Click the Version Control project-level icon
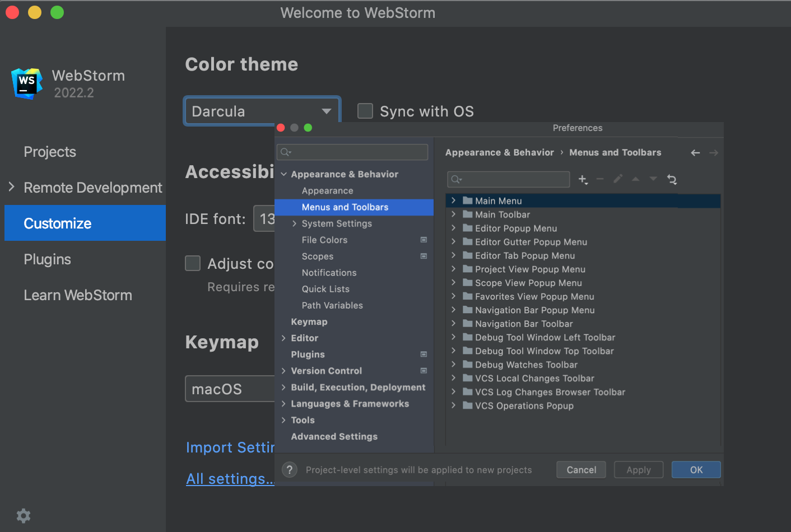Screen dimensions: 791x532 [x=424, y=371]
